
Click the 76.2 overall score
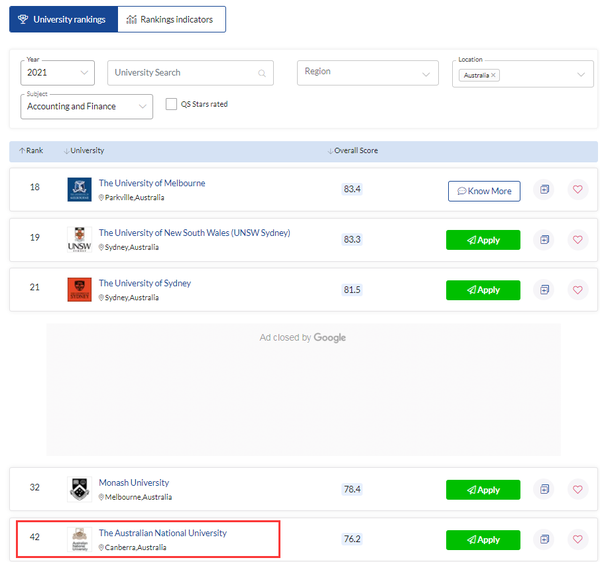(x=352, y=539)
